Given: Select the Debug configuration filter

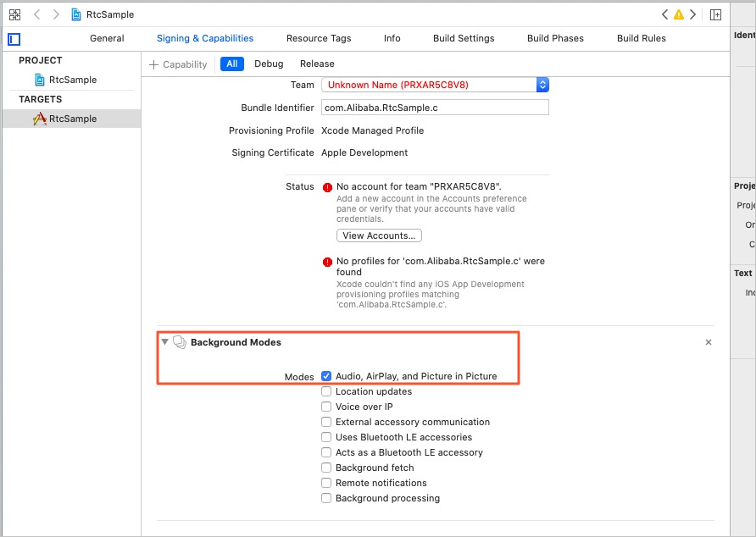Looking at the screenshot, I should (269, 64).
